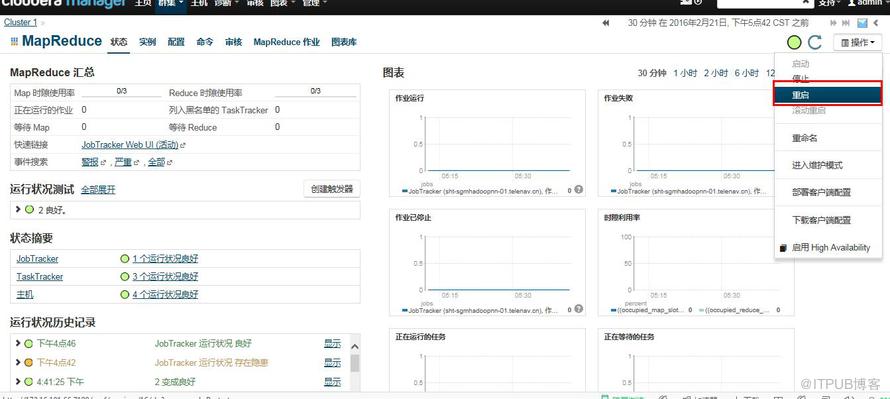The image size is (890, 399).
Task: Open help icon on 作业运行 chart
Action: 578,190
